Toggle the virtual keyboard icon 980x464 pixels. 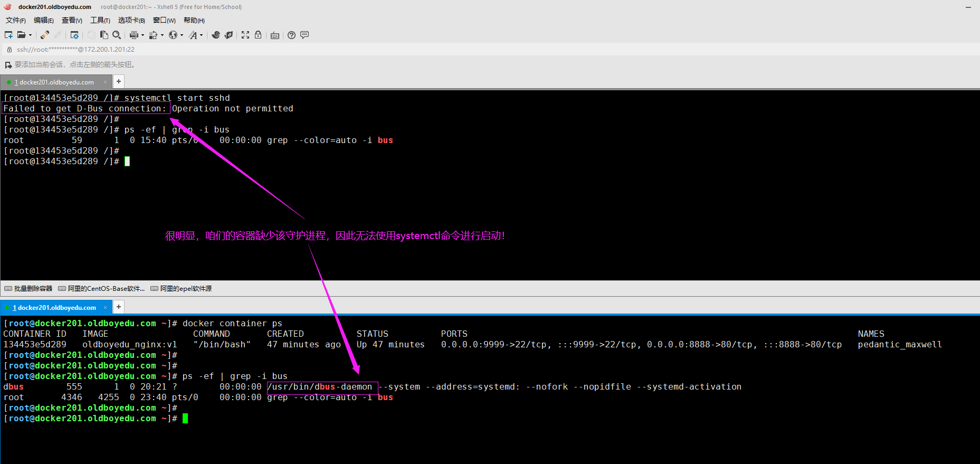point(275,35)
